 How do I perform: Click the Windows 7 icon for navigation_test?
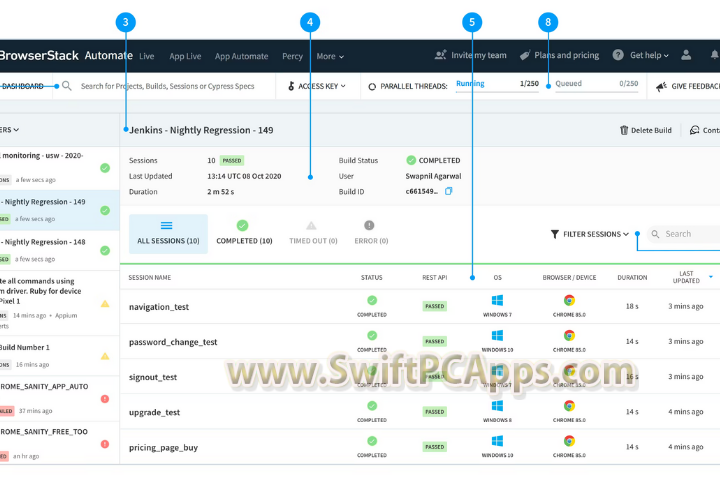pos(497,300)
